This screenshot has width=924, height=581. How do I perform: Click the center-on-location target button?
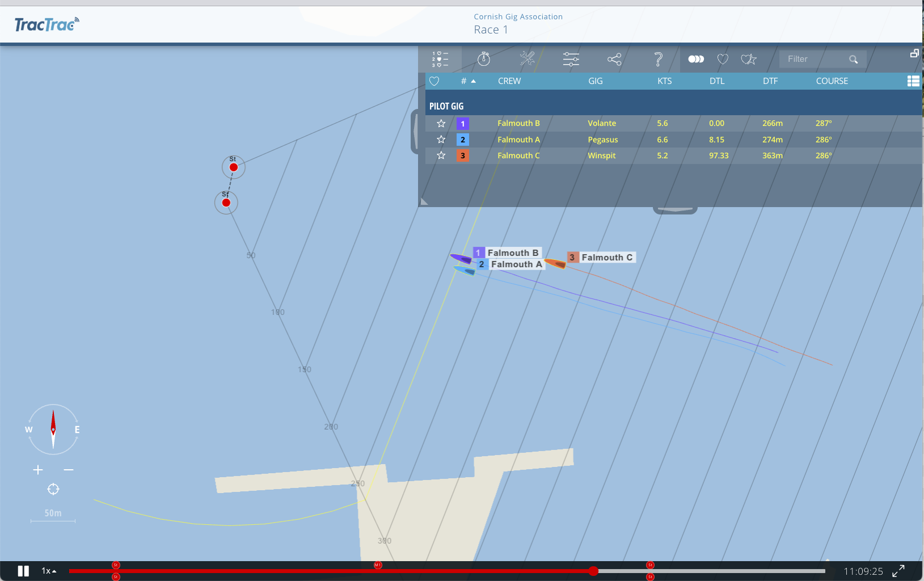pos(53,489)
